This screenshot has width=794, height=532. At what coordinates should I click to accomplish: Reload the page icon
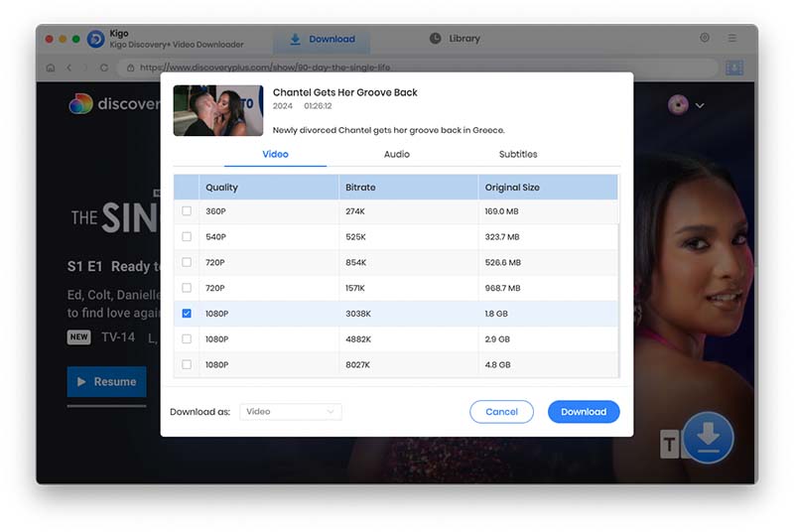coord(104,67)
